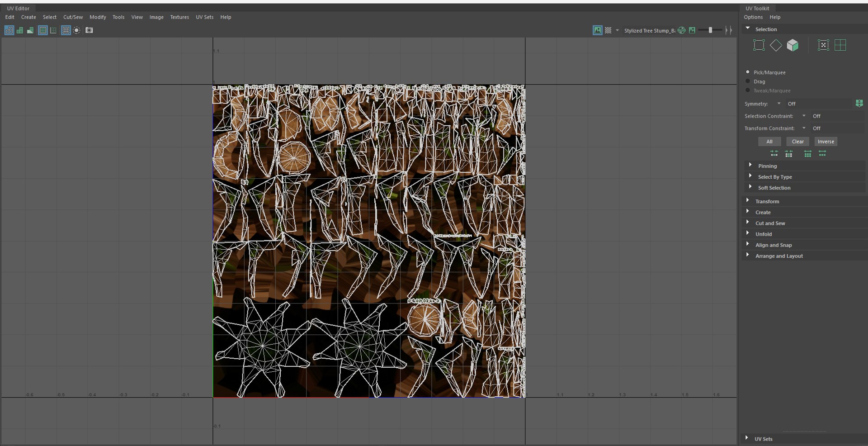868x446 pixels.
Task: Open the Symmetry dropdown arrow
Action: click(x=779, y=104)
